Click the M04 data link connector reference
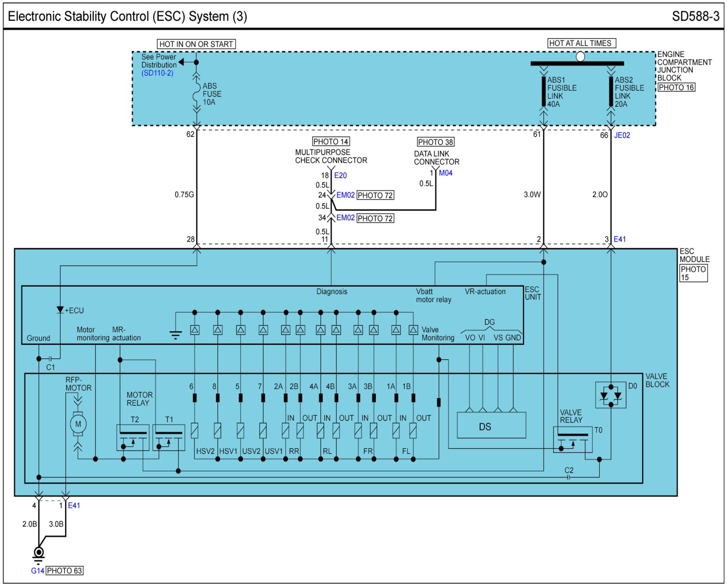 445,173
